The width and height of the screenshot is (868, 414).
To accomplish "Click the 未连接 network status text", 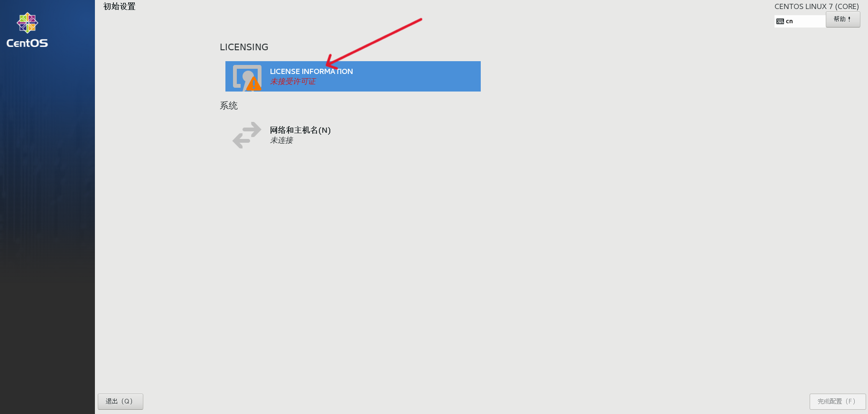I will pos(281,140).
